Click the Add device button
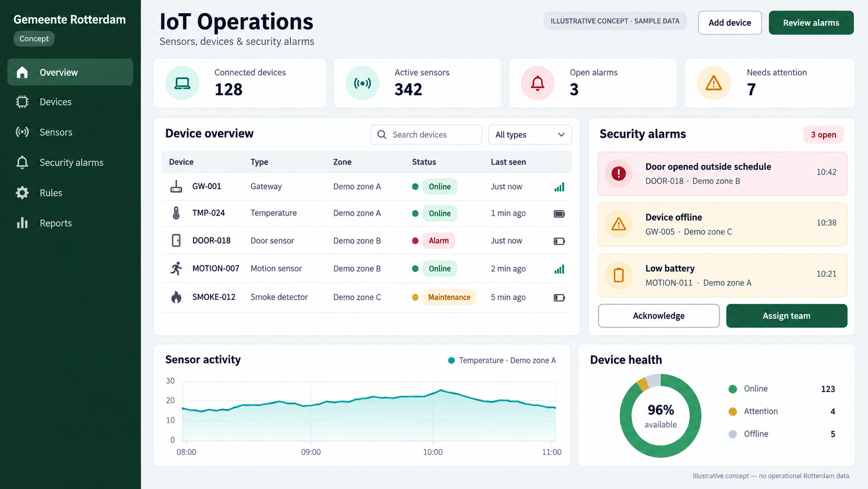The height and width of the screenshot is (489, 868). [729, 23]
